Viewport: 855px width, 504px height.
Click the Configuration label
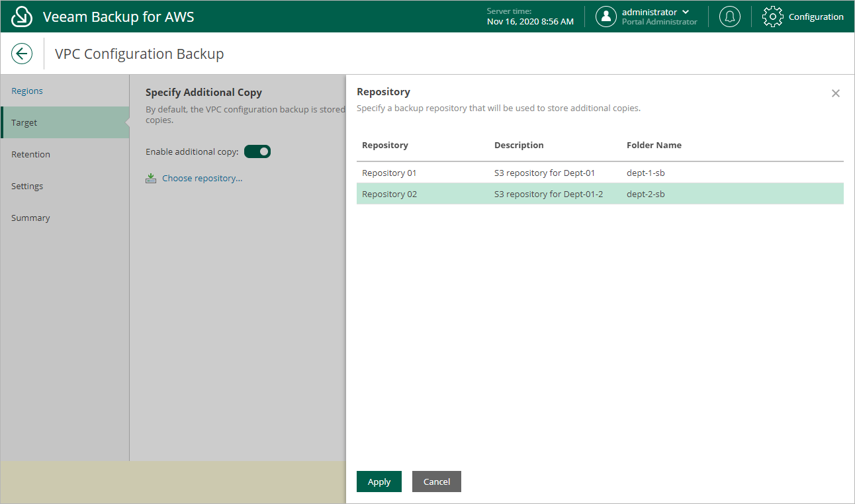coord(816,17)
